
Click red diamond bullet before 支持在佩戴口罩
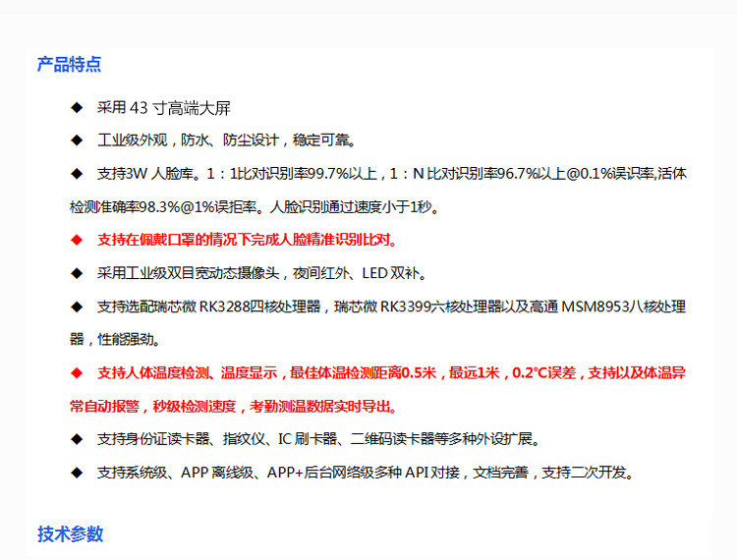[x=77, y=240]
